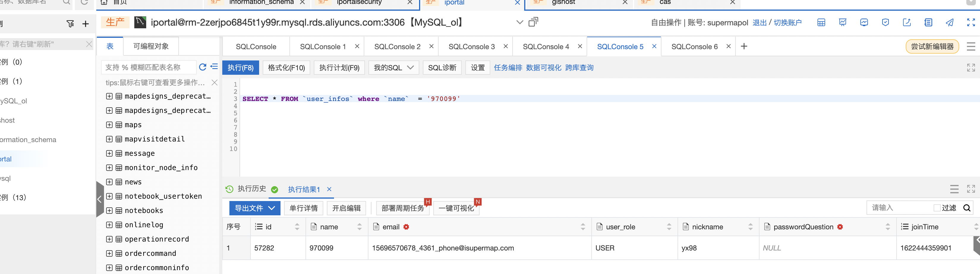
Task: Switch to the SQLConsole 3 tab
Action: point(472,46)
